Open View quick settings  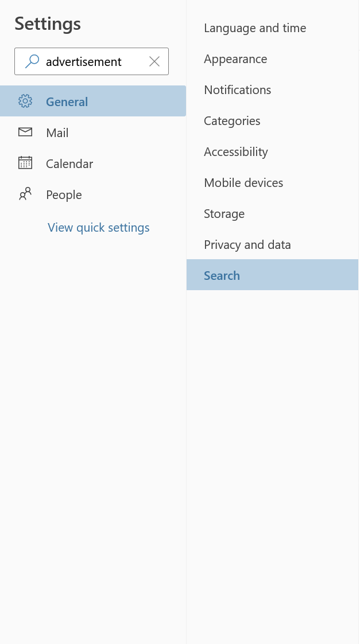point(98,227)
